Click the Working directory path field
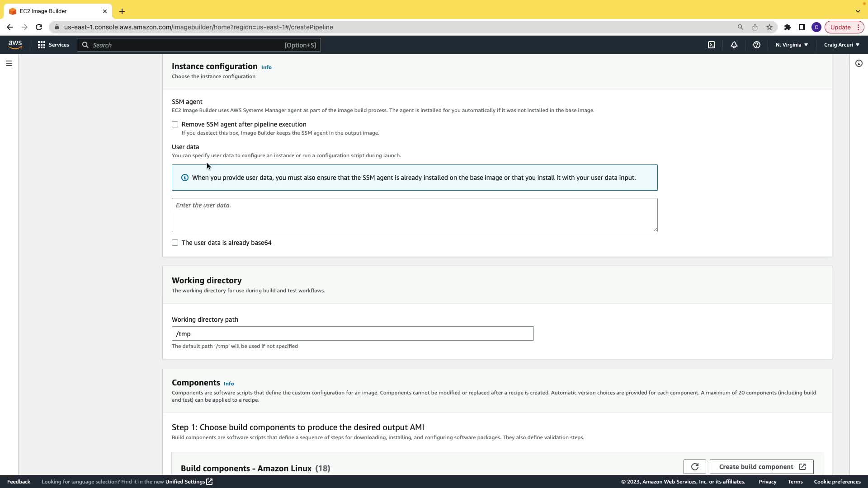This screenshot has width=868, height=488. (353, 333)
